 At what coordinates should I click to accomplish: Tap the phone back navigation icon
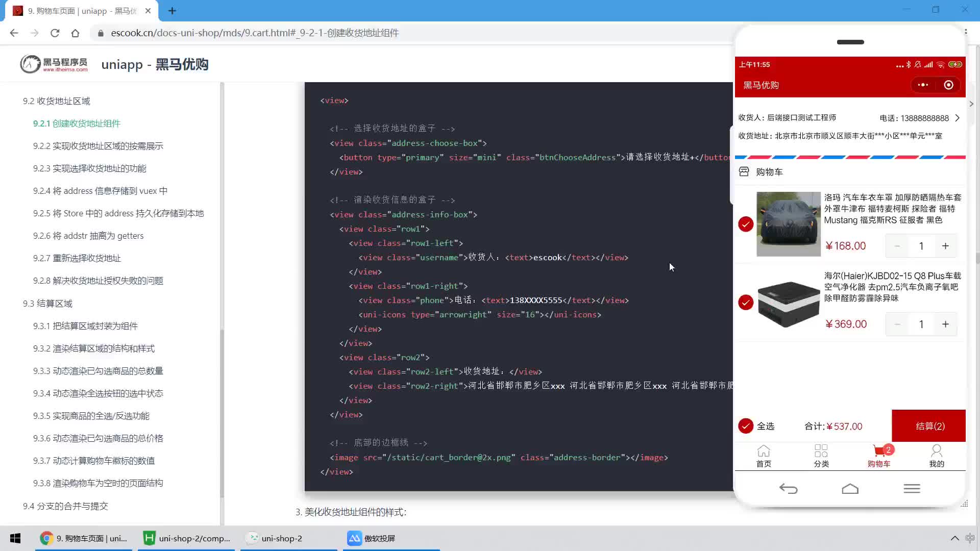coord(789,489)
